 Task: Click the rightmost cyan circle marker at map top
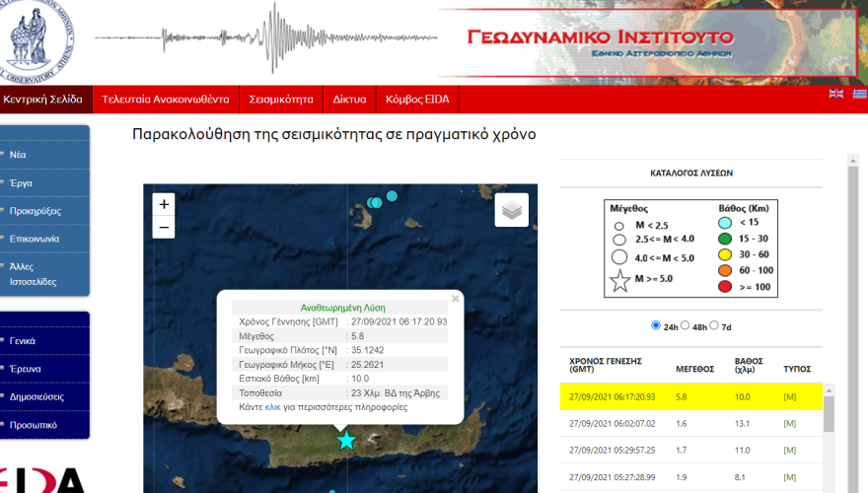coord(392,196)
